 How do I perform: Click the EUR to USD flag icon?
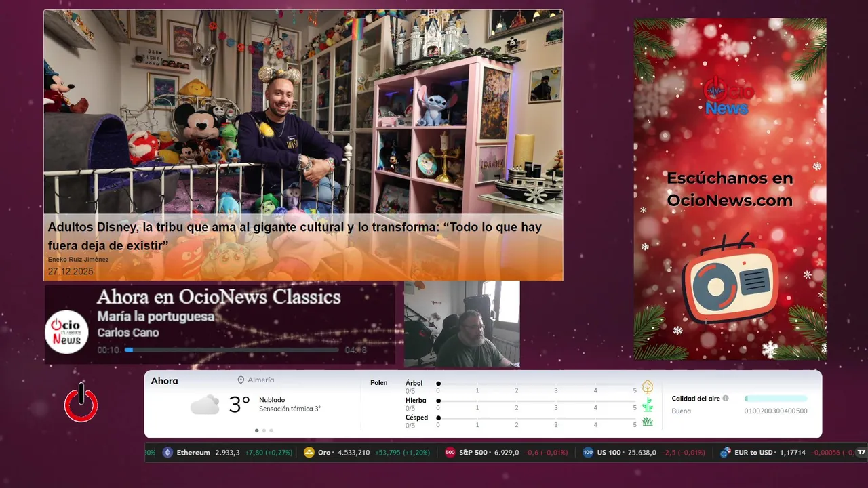[x=726, y=453]
